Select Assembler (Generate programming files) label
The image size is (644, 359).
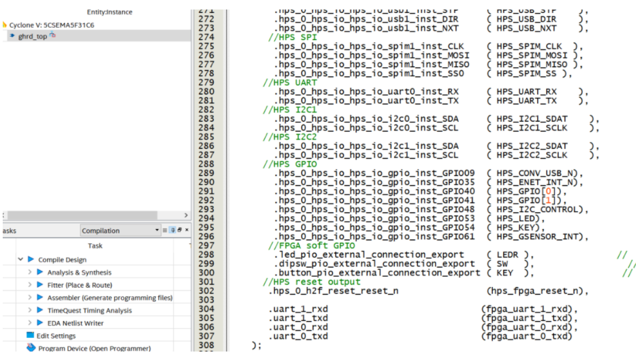point(110,298)
